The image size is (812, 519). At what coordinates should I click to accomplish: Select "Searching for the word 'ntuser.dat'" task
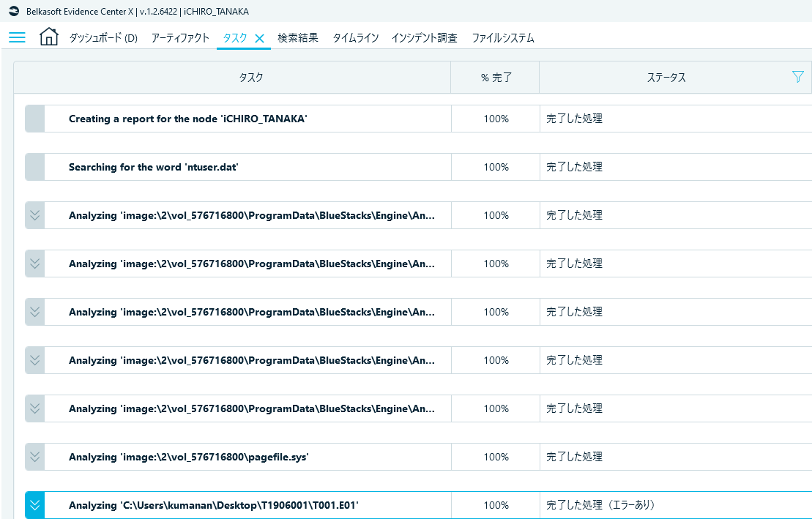(153, 167)
